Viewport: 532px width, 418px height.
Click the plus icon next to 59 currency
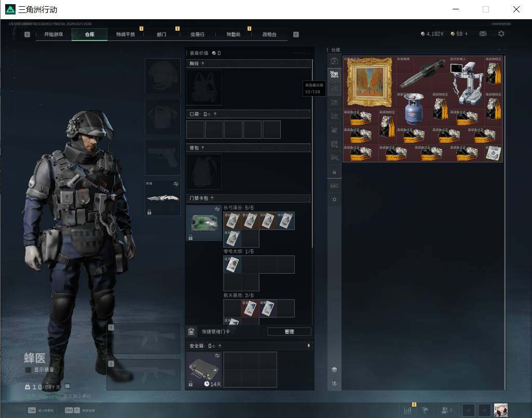[x=466, y=34]
